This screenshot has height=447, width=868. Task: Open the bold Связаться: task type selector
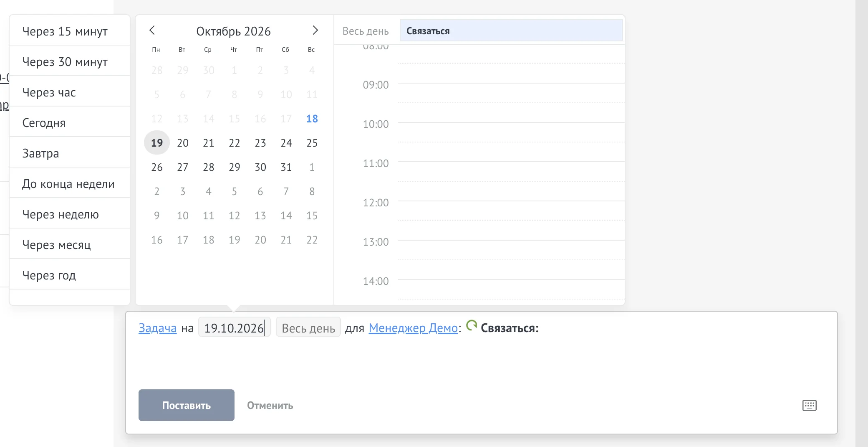pos(510,328)
